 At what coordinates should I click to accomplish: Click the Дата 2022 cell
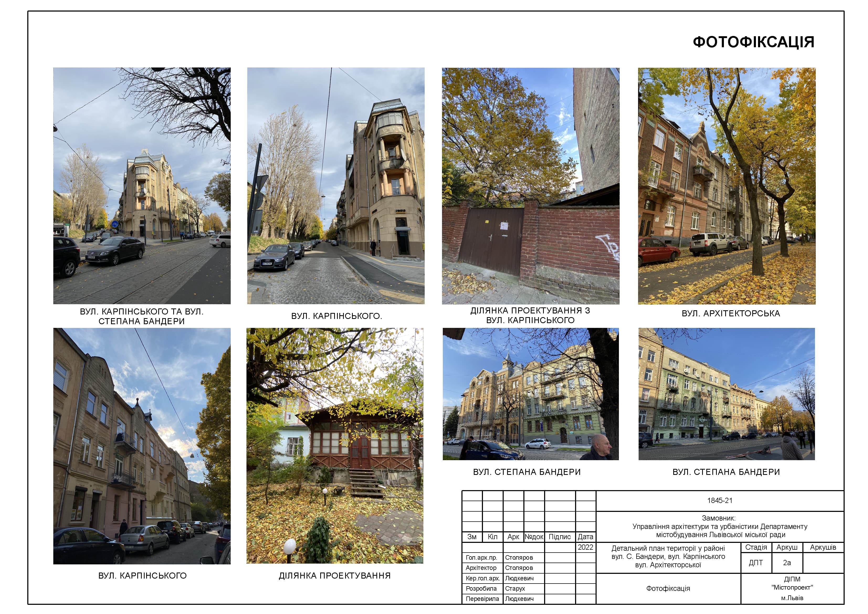[x=585, y=547]
